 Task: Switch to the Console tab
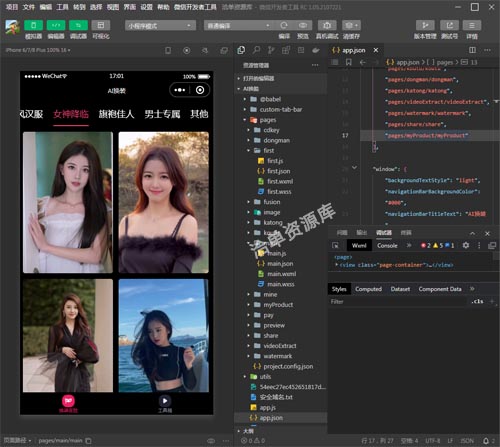point(387,246)
